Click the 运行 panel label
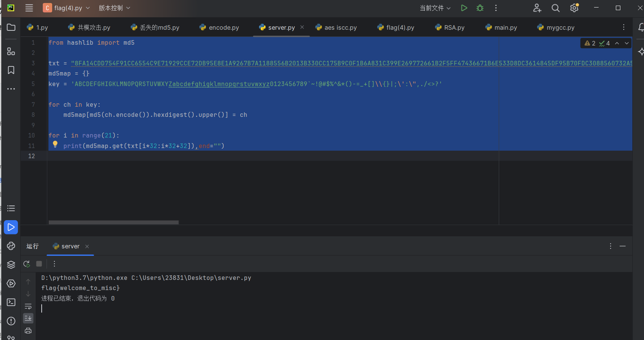Image resolution: width=644 pixels, height=340 pixels. [33, 246]
